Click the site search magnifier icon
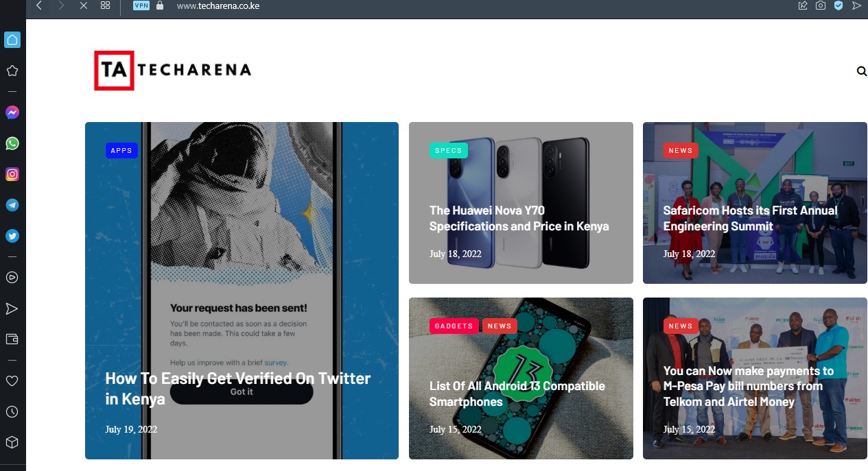868x471 pixels. [x=862, y=71]
